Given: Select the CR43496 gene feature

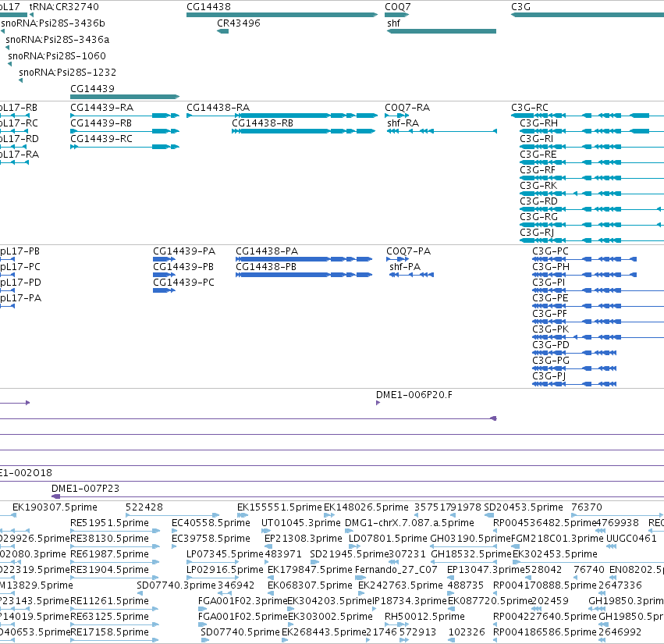Looking at the screenshot, I should [222, 31].
